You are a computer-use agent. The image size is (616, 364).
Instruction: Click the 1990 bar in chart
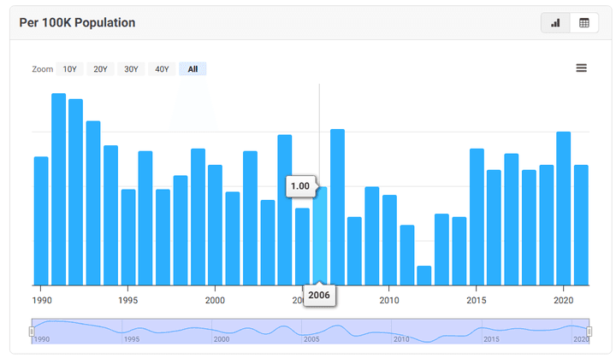tap(41, 220)
